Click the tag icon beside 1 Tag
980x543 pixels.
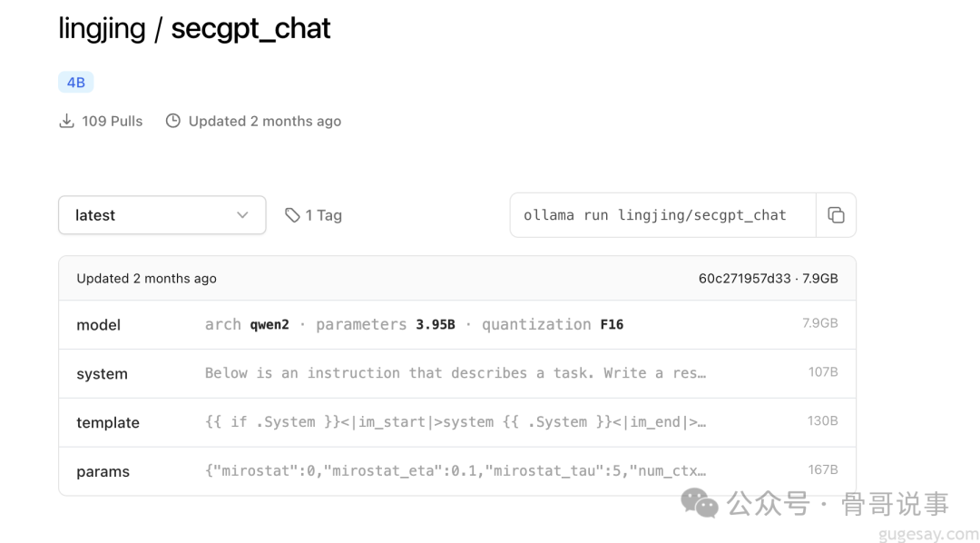(x=292, y=215)
